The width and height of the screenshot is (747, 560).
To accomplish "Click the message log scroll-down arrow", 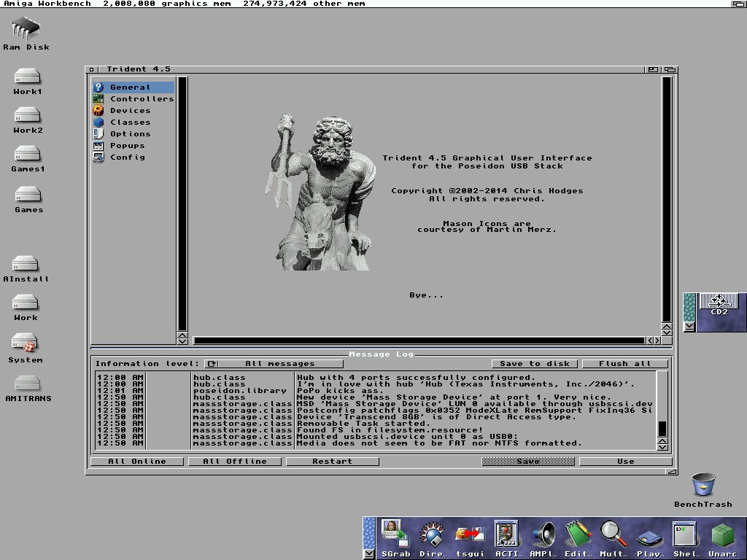I will tap(662, 447).
